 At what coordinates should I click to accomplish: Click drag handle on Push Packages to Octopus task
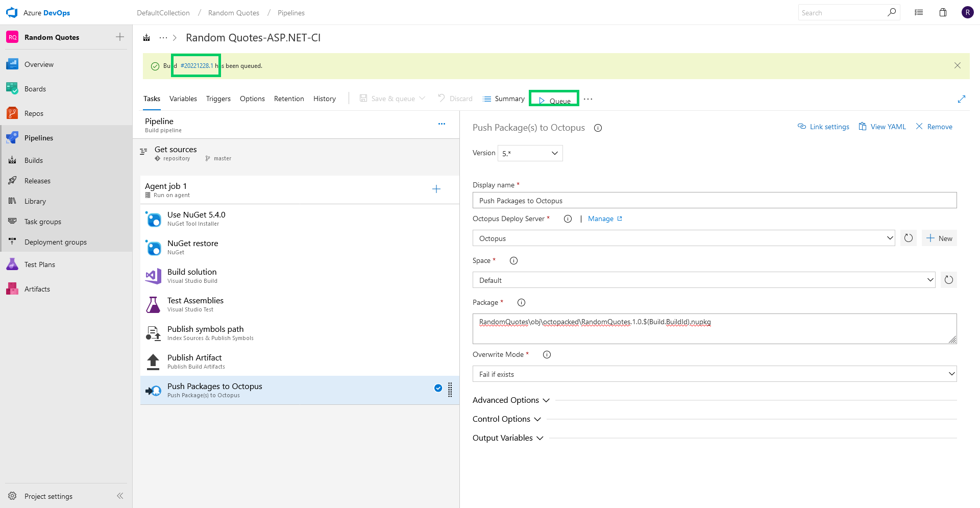[450, 390]
